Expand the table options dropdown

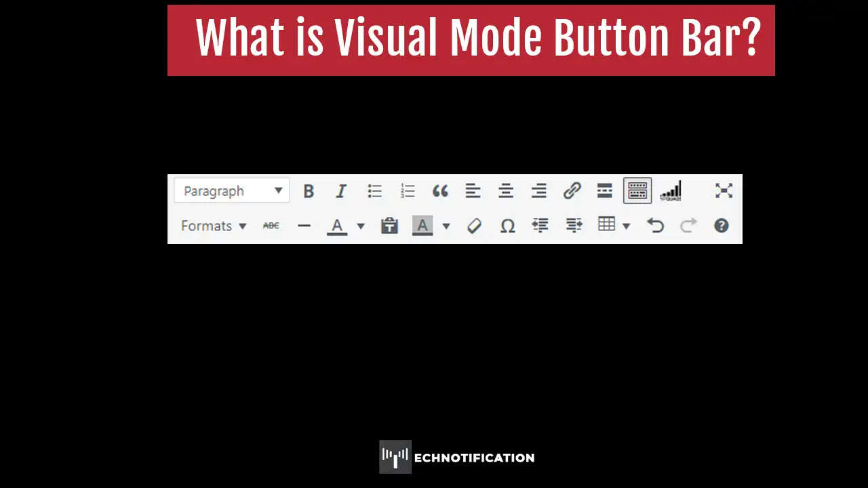[625, 226]
